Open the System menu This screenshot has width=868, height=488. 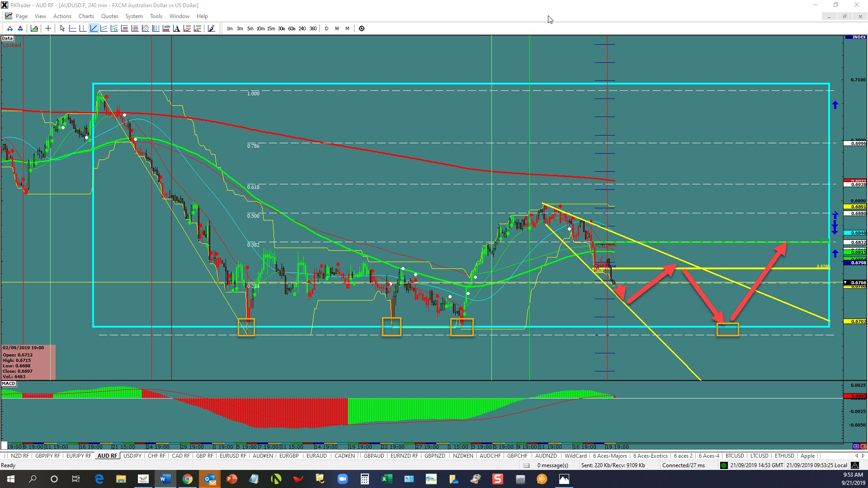pyautogui.click(x=134, y=16)
